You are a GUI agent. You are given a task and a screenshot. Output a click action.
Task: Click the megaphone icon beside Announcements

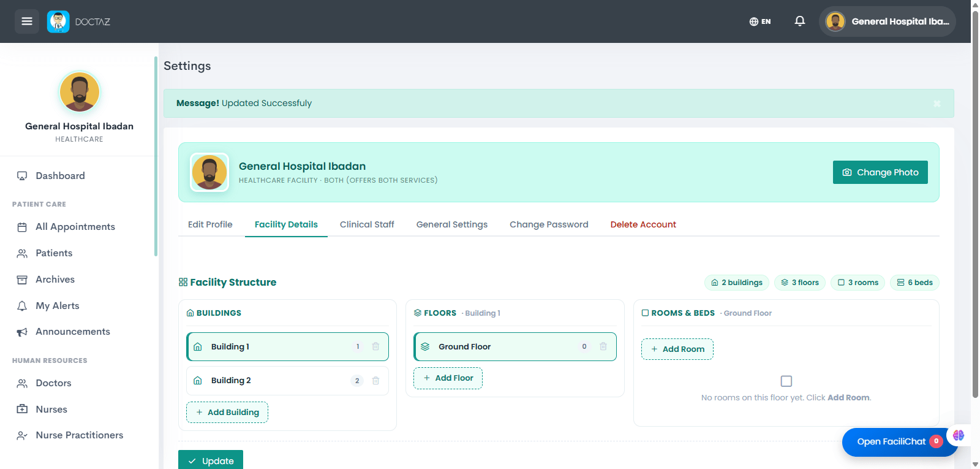pyautogui.click(x=22, y=332)
